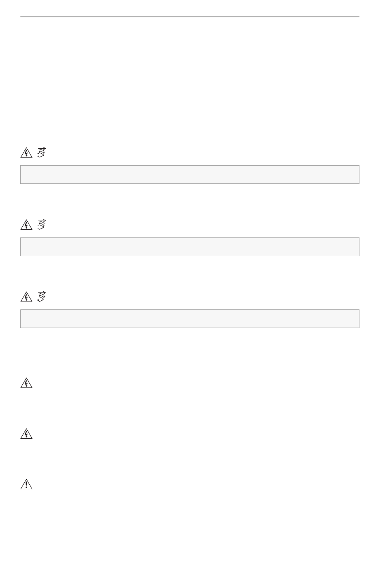Click inside the third gray note box
Viewport: 392px width, 580px height.
point(190,319)
